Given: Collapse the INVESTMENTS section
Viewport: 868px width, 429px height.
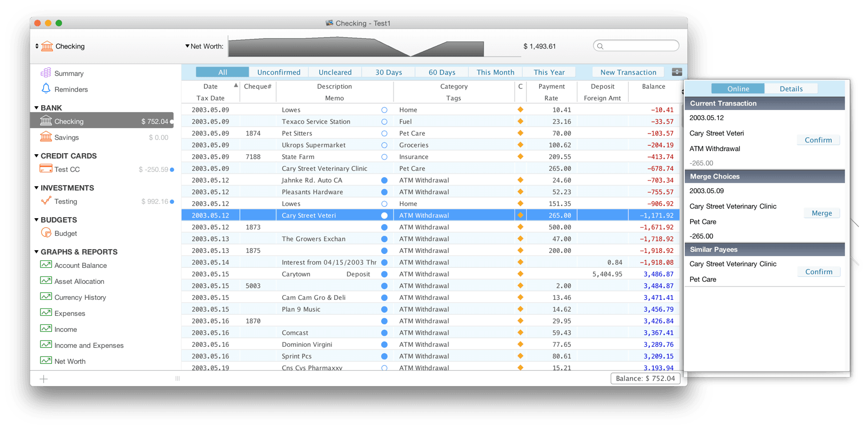Looking at the screenshot, I should [x=36, y=188].
